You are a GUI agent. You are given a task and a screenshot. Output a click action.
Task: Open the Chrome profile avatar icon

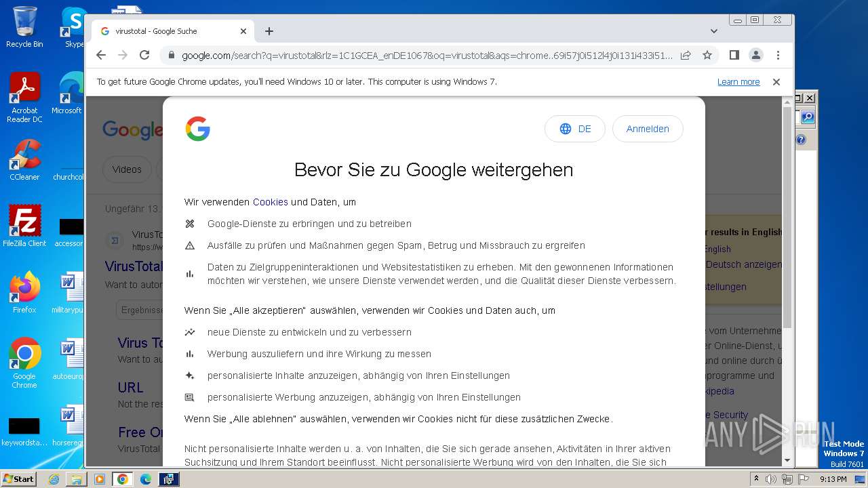pyautogui.click(x=756, y=55)
